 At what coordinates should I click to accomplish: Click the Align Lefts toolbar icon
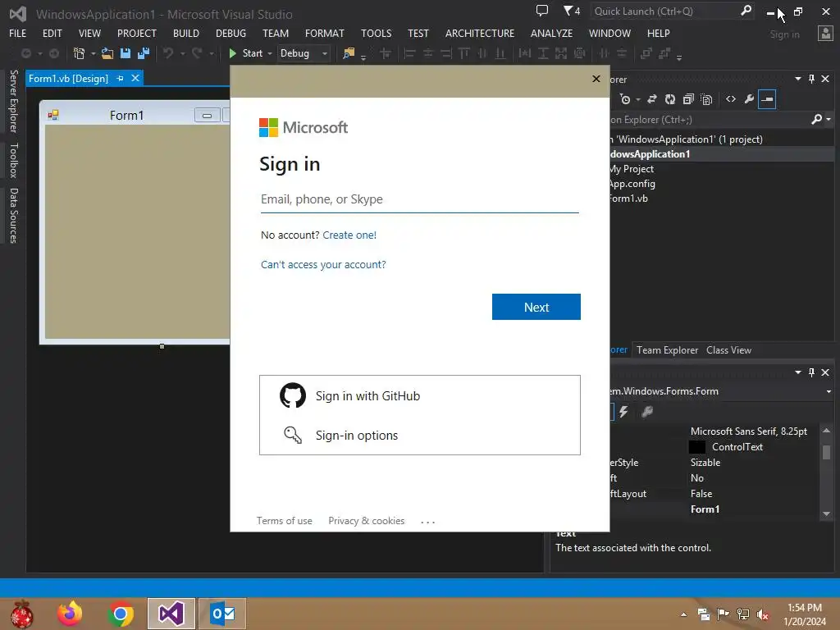click(x=410, y=53)
